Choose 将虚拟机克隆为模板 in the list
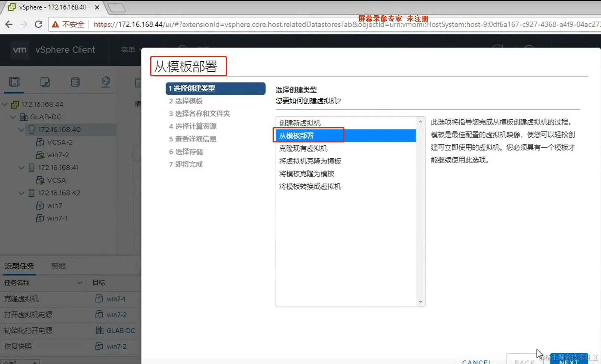 pos(346,161)
